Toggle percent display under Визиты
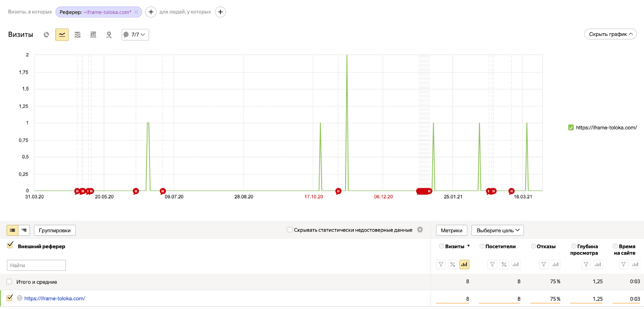This screenshot has height=309, width=644. (x=453, y=264)
